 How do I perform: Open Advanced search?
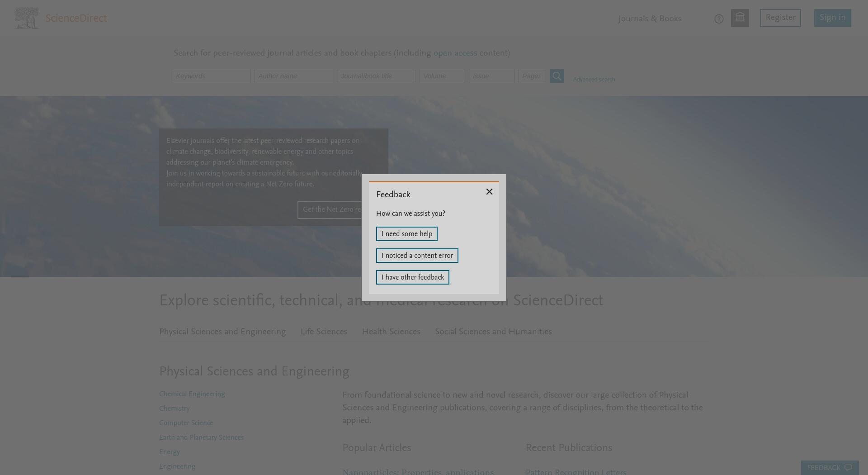594,80
